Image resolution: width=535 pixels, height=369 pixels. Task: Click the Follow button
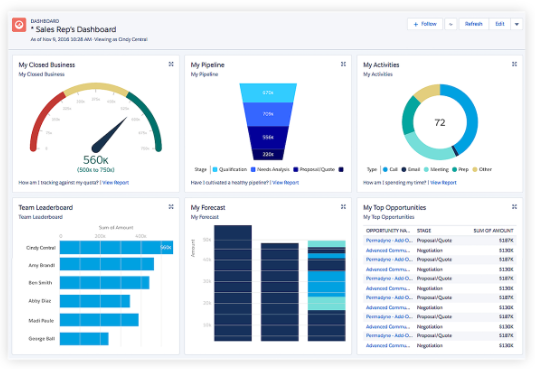[x=425, y=24]
